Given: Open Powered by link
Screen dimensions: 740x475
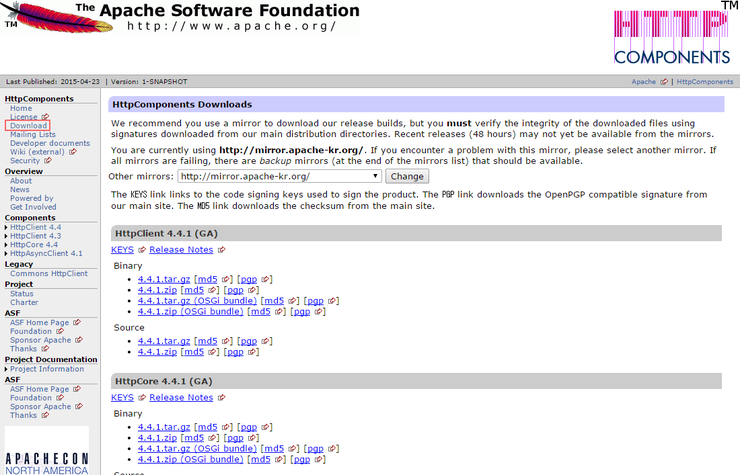Looking at the screenshot, I should [x=32, y=198].
